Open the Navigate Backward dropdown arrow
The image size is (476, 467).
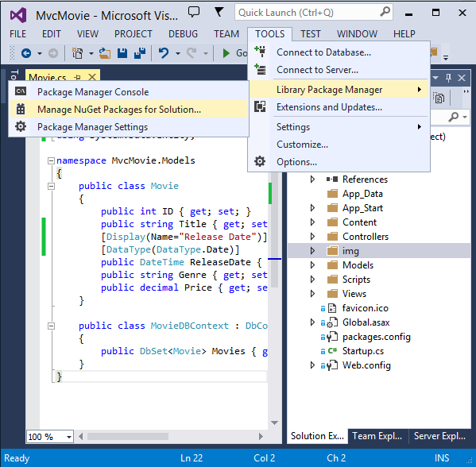pyautogui.click(x=40, y=53)
